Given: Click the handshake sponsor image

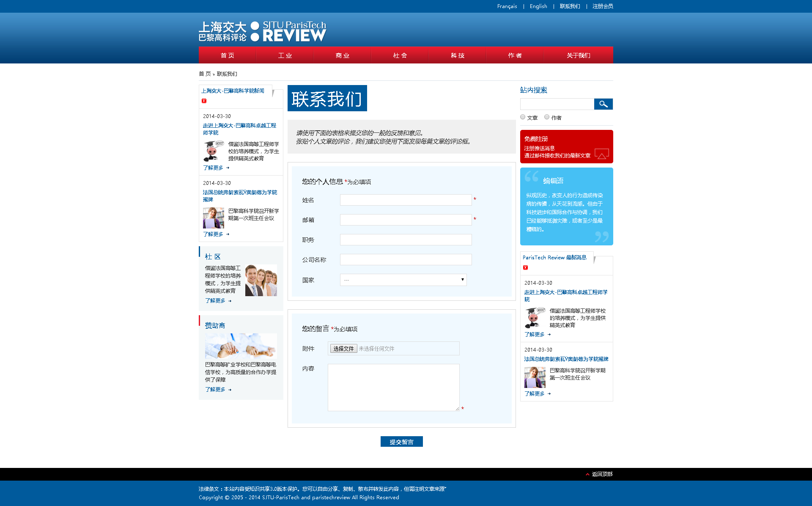Looking at the screenshot, I should coord(241,346).
